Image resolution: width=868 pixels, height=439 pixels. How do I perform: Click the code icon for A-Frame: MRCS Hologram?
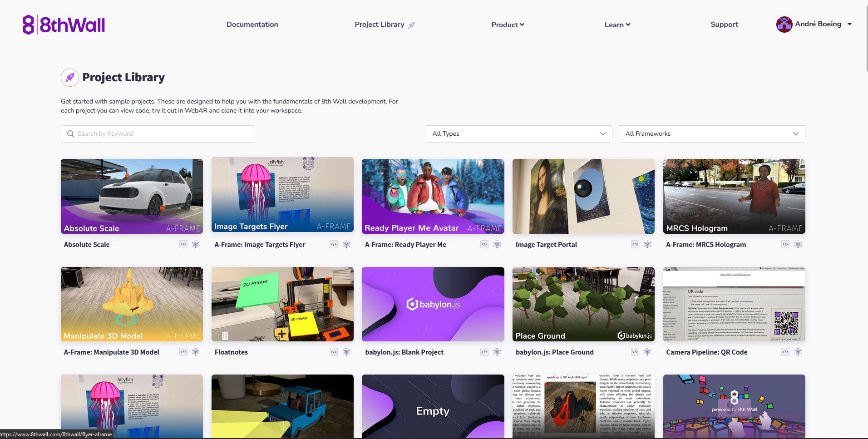pyautogui.click(x=785, y=244)
